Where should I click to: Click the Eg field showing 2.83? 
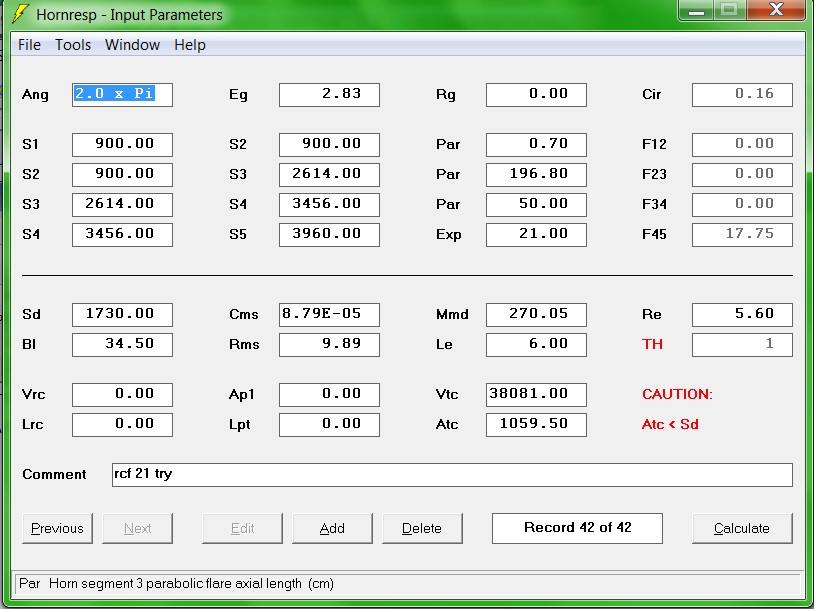click(329, 95)
